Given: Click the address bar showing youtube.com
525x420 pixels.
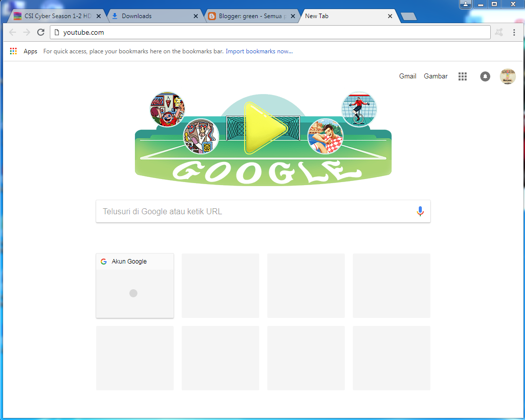Looking at the screenshot, I should tap(270, 32).
